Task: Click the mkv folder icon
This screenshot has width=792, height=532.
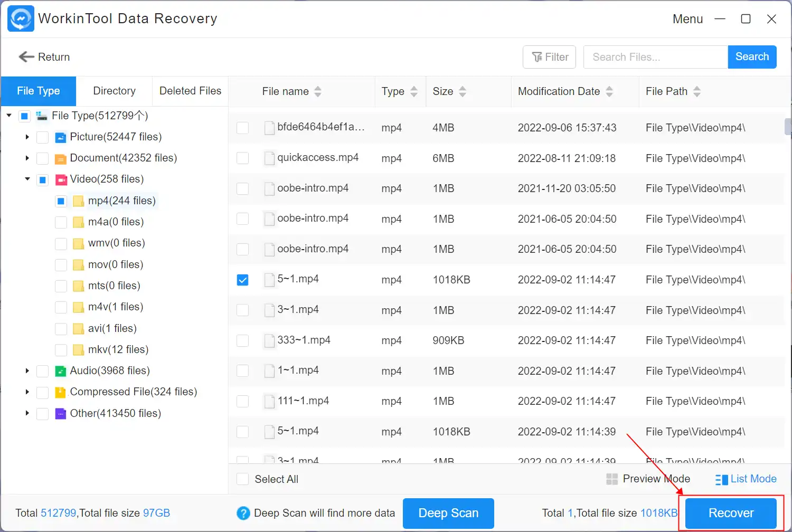Action: [79, 350]
